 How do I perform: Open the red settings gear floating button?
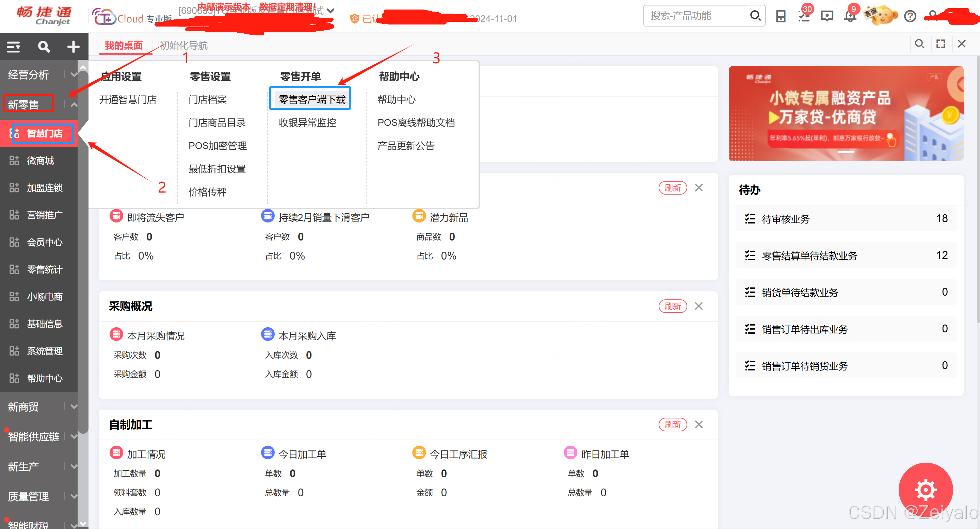click(925, 489)
